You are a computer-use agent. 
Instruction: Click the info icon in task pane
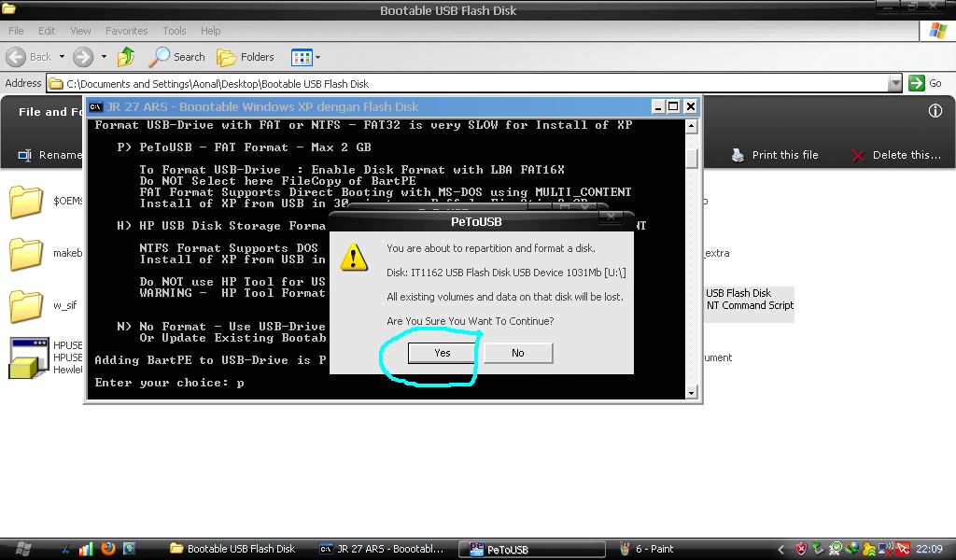click(x=935, y=111)
